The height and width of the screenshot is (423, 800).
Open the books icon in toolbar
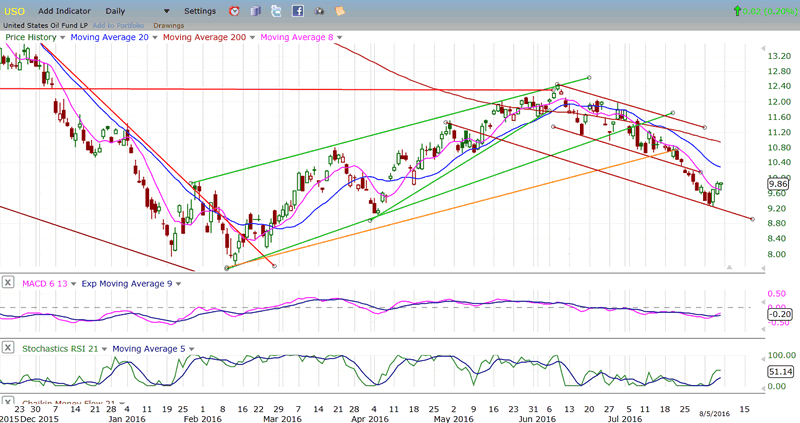(255, 11)
